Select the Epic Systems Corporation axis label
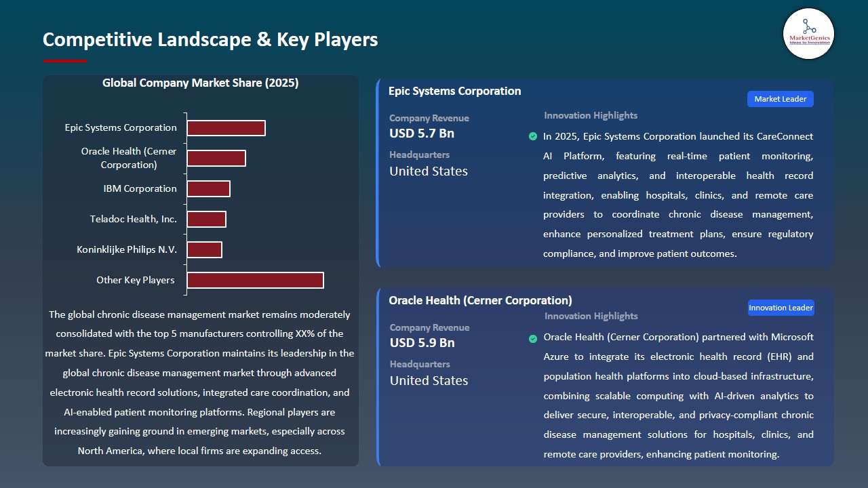The height and width of the screenshot is (488, 868). click(x=121, y=127)
